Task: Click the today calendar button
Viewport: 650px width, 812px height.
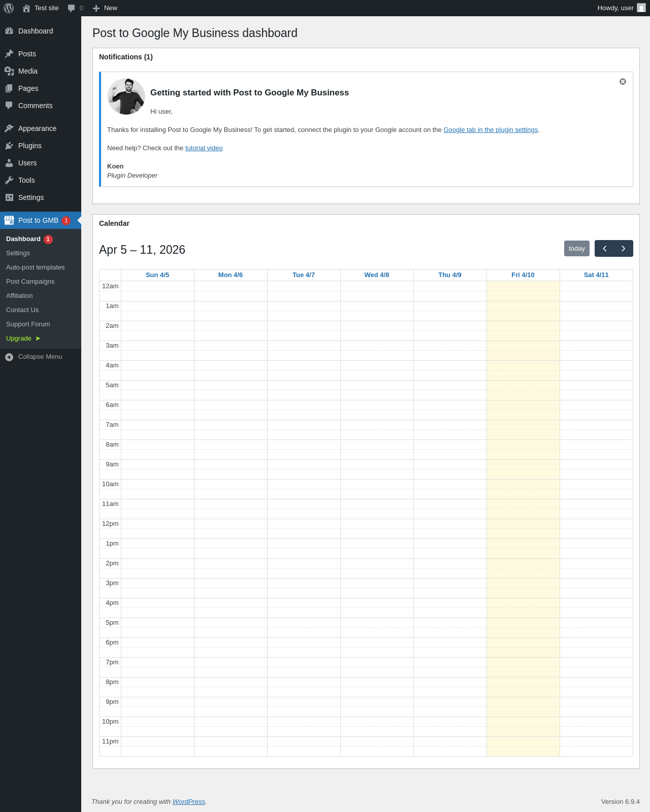Action: [577, 249]
